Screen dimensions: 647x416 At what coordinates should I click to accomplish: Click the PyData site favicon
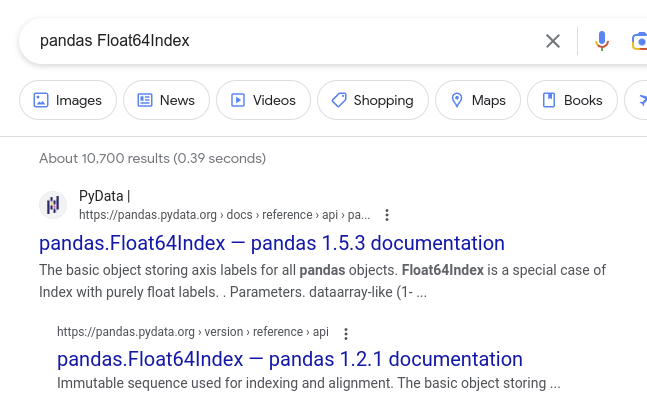pos(53,205)
